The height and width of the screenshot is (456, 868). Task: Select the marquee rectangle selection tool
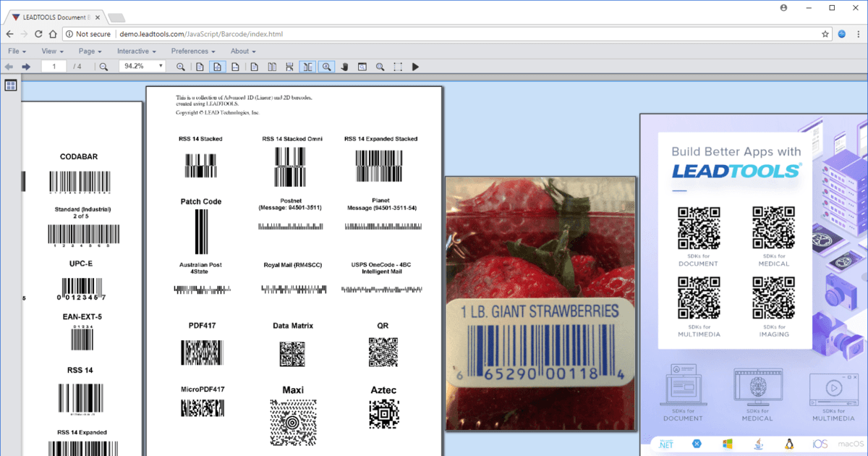(x=398, y=67)
